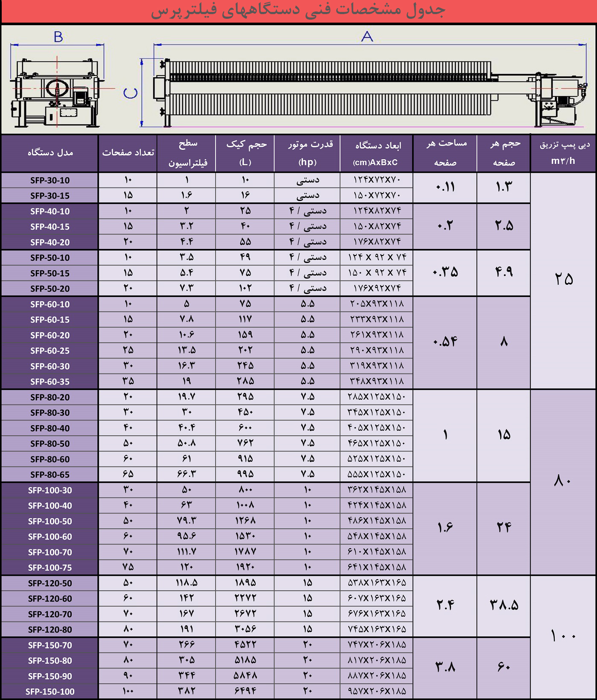The height and width of the screenshot is (700, 597).
Task: Click the dimension label C beside the drawing
Action: pos(131,93)
